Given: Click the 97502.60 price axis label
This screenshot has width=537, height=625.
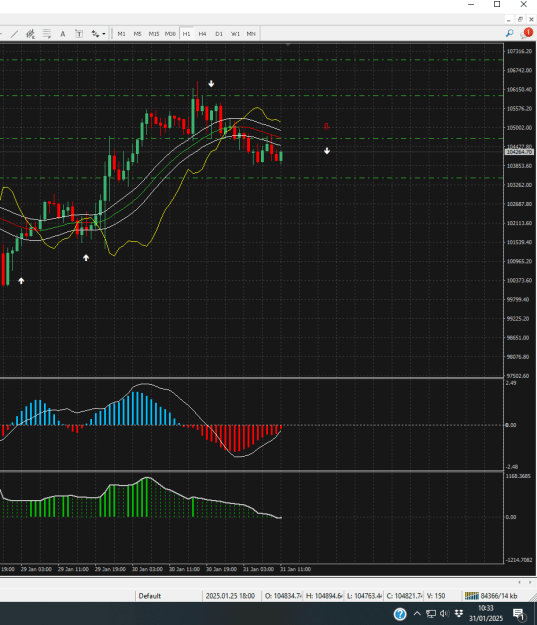Looking at the screenshot, I should 518,376.
